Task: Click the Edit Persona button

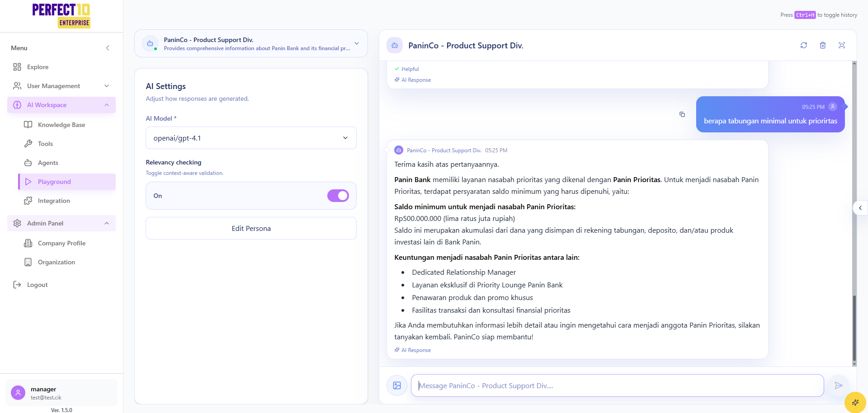Action: [251, 228]
